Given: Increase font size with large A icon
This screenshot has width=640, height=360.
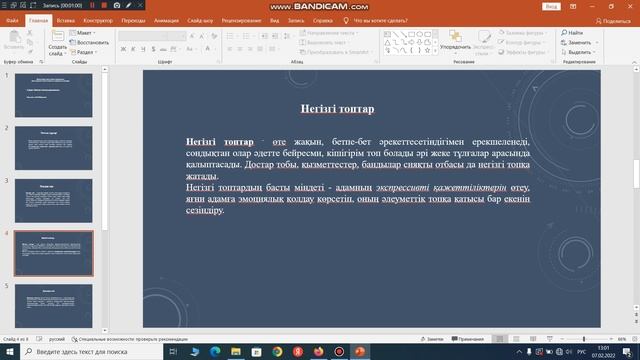Looking at the screenshot, I should click(x=192, y=36).
